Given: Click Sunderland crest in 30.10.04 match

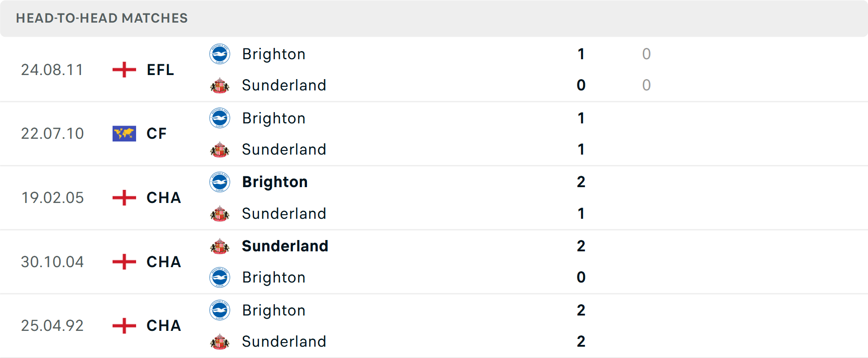Looking at the screenshot, I should pos(220,246).
